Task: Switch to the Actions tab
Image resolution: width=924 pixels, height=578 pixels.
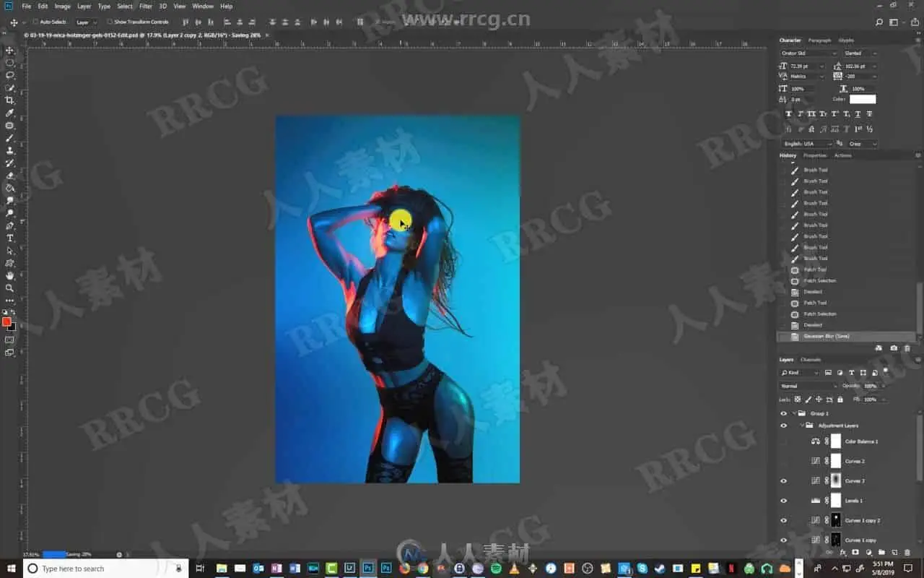Action: 843,155
